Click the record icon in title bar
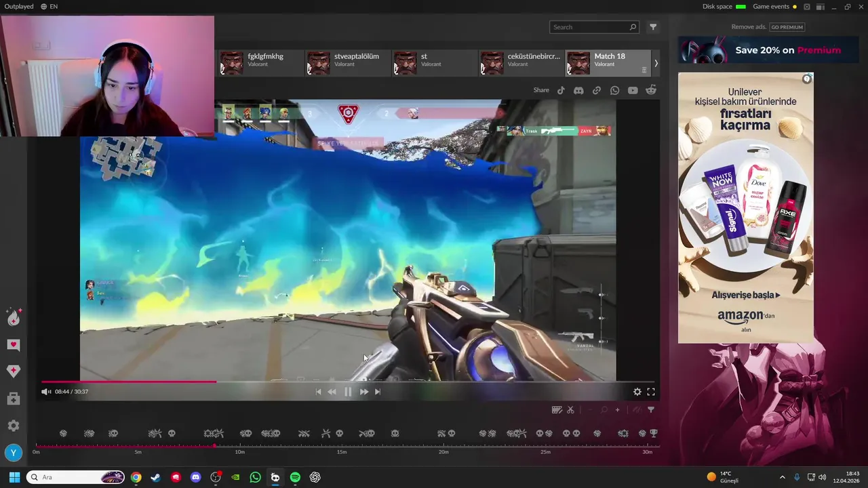The width and height of the screenshot is (868, 488). [807, 7]
